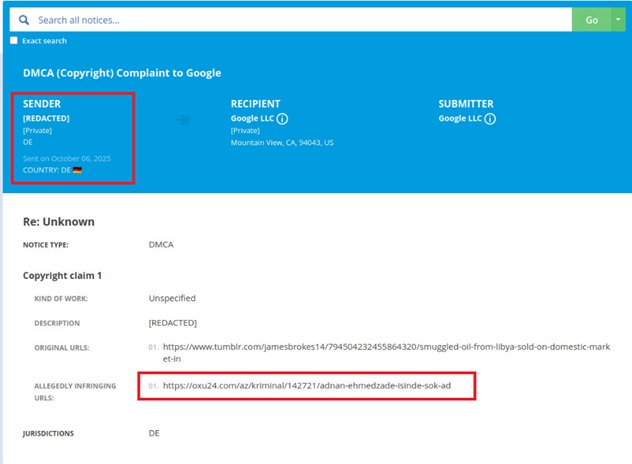632x464 pixels.
Task: Open the dropdown arrow beside Go
Action: 617,20
